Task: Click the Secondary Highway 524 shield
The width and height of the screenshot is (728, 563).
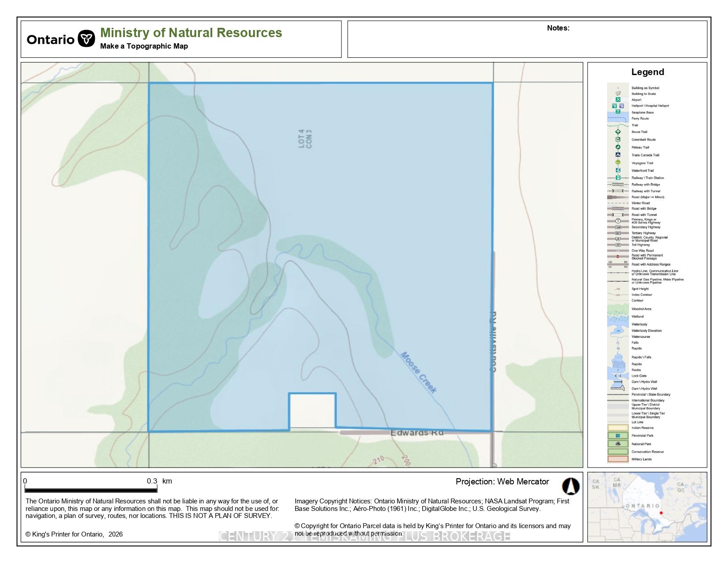Action: coord(618,227)
